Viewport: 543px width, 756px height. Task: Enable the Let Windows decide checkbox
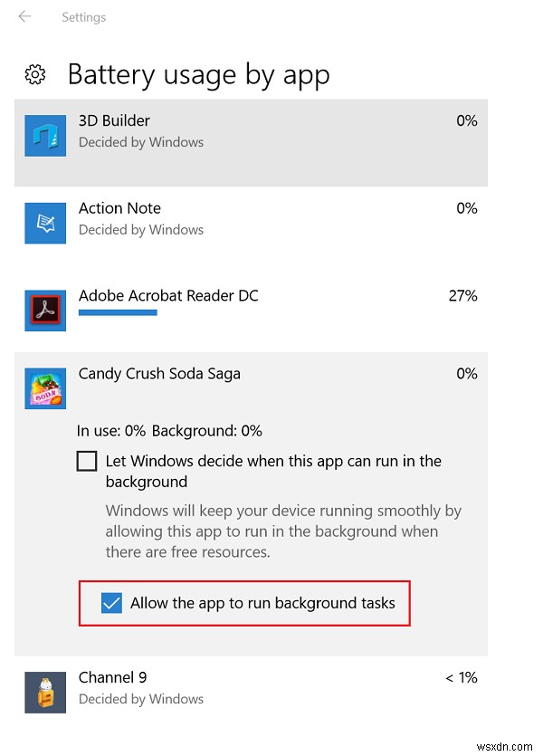tap(87, 461)
